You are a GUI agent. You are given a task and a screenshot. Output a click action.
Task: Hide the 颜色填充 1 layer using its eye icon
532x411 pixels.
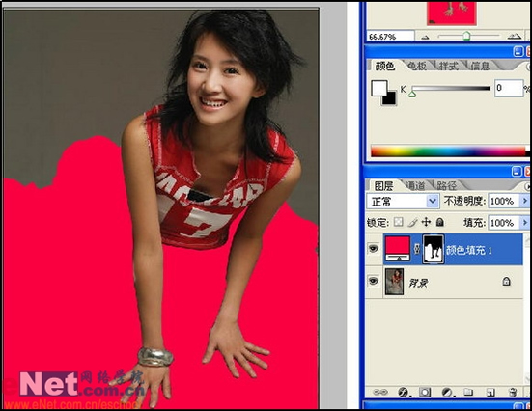[x=374, y=249]
